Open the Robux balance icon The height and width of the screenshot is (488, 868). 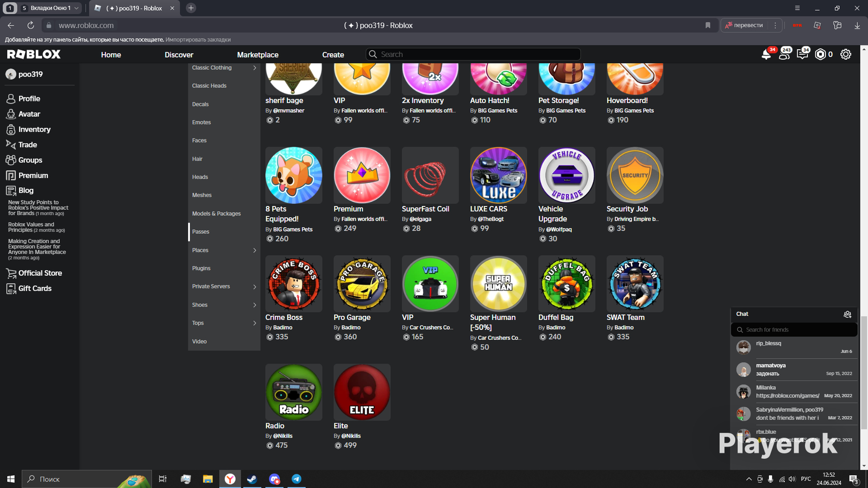tap(821, 55)
